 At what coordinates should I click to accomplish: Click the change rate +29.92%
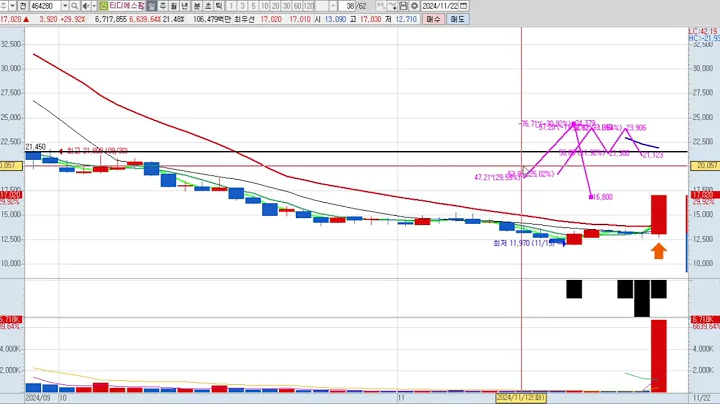pyautogui.click(x=71, y=19)
